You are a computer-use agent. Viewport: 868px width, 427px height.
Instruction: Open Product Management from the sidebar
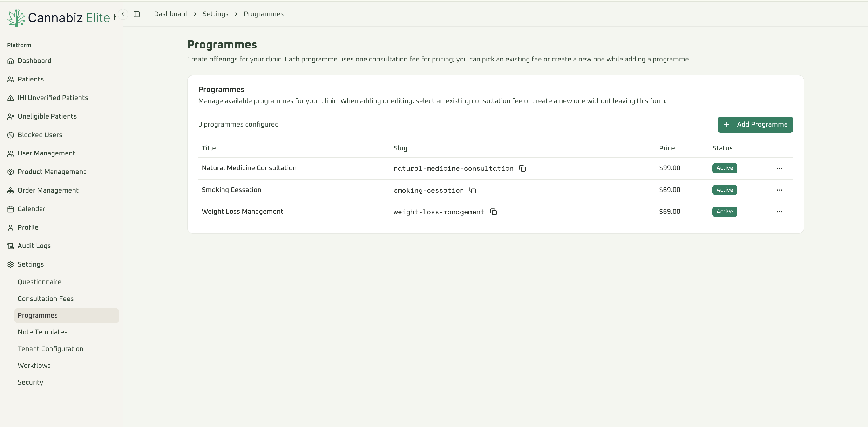click(x=10, y=172)
